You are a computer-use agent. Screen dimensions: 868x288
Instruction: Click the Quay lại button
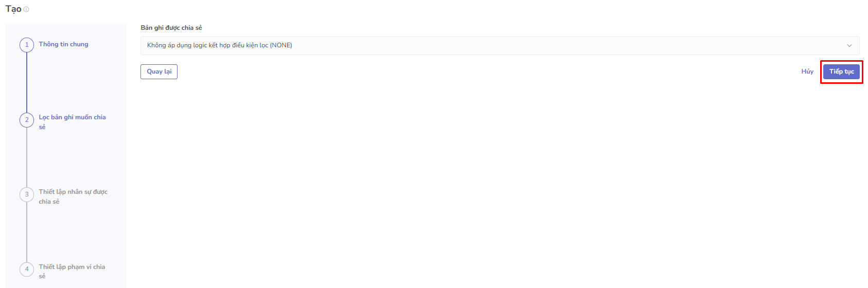click(x=159, y=71)
